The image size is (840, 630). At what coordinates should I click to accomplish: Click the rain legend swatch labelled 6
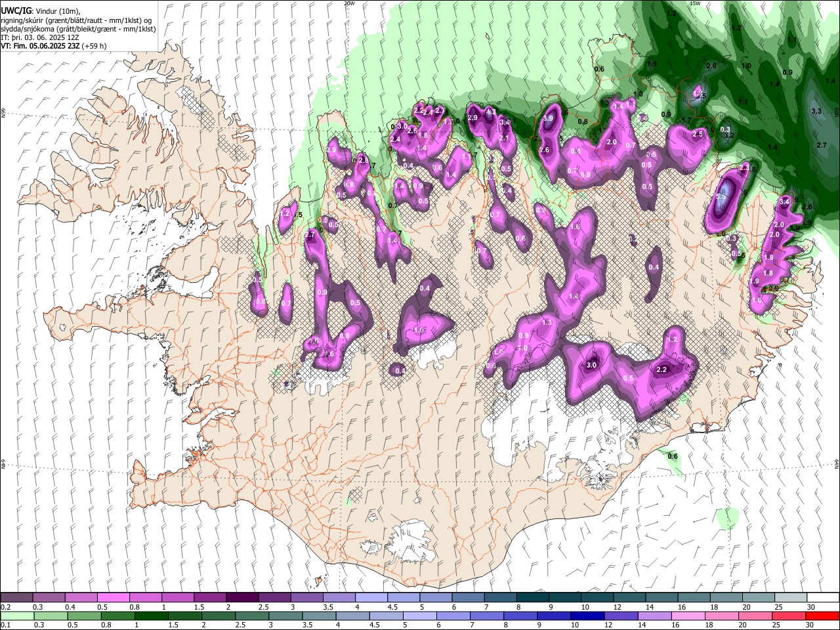453,616
